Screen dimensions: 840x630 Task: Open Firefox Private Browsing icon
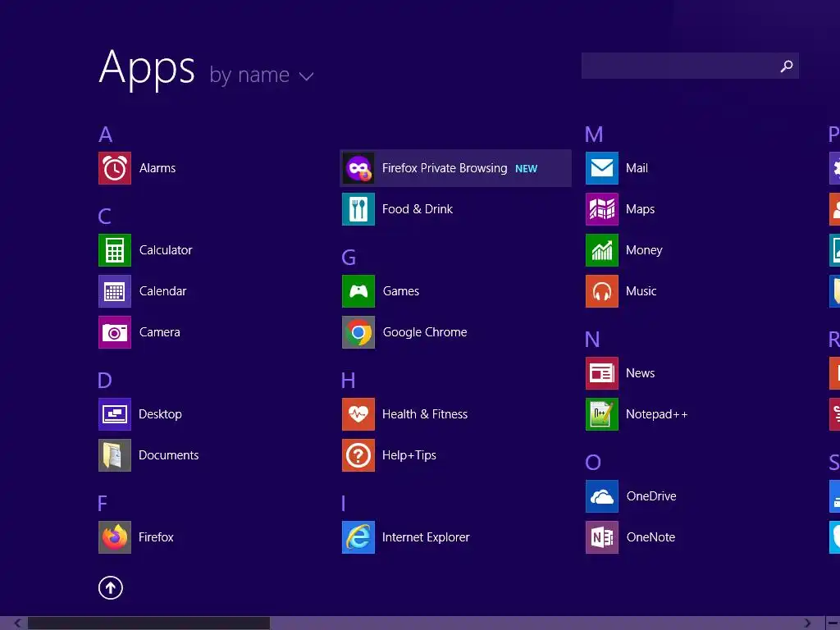click(x=358, y=168)
